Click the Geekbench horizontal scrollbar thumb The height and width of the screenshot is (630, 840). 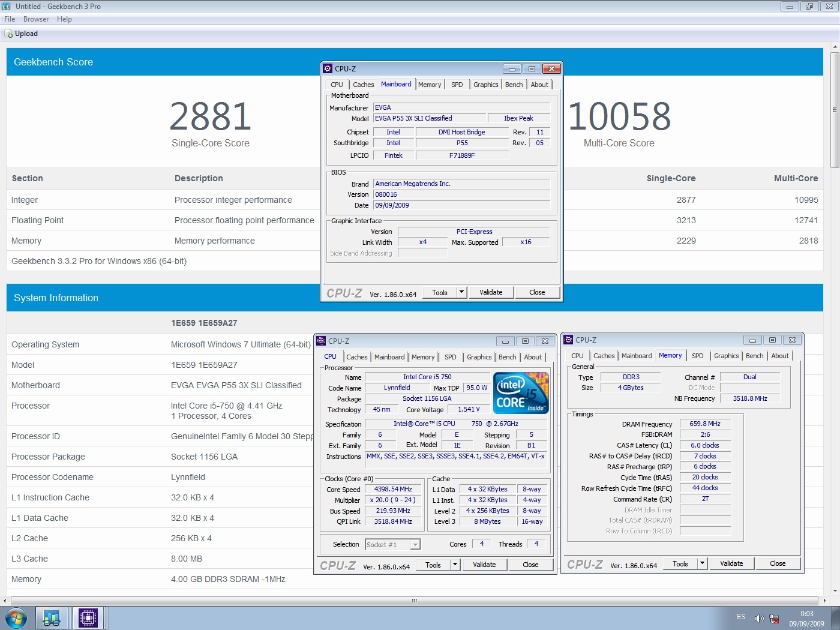point(414,601)
